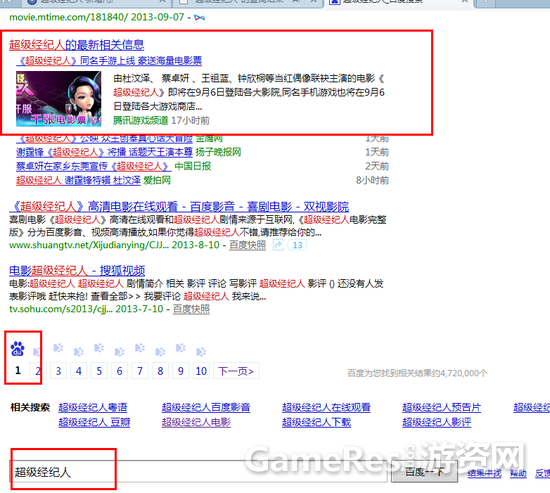Open 百度快照 for shuangtv.net result
Viewport: 550px width, 493px height.
(x=248, y=245)
